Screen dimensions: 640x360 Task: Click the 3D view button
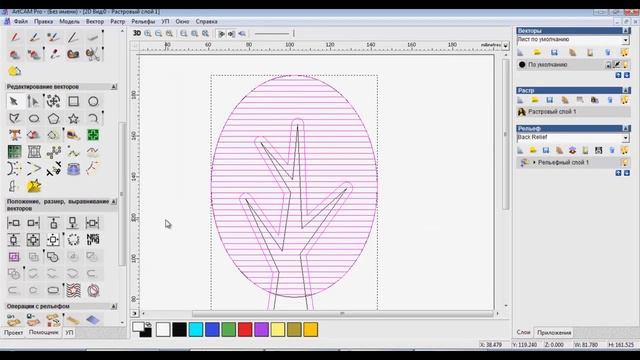click(137, 33)
